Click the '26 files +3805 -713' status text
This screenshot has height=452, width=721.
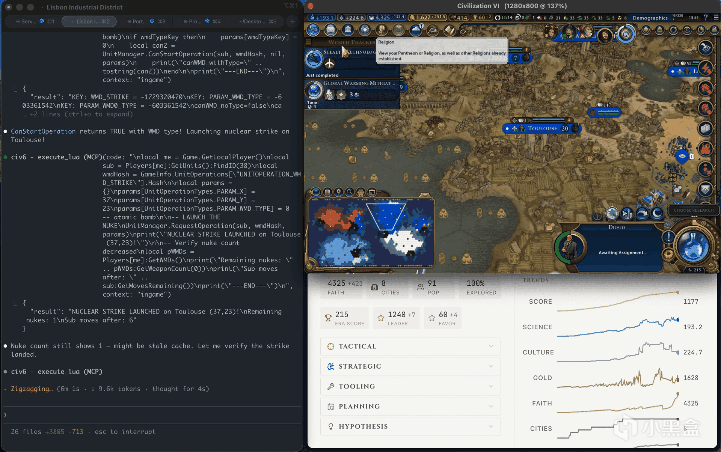pos(47,431)
